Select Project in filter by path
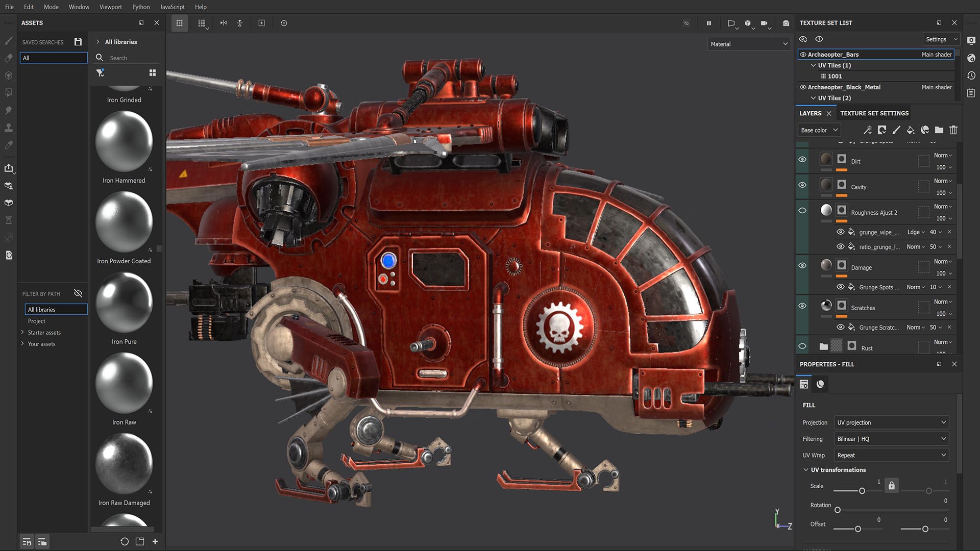The width and height of the screenshot is (980, 551). (x=36, y=321)
